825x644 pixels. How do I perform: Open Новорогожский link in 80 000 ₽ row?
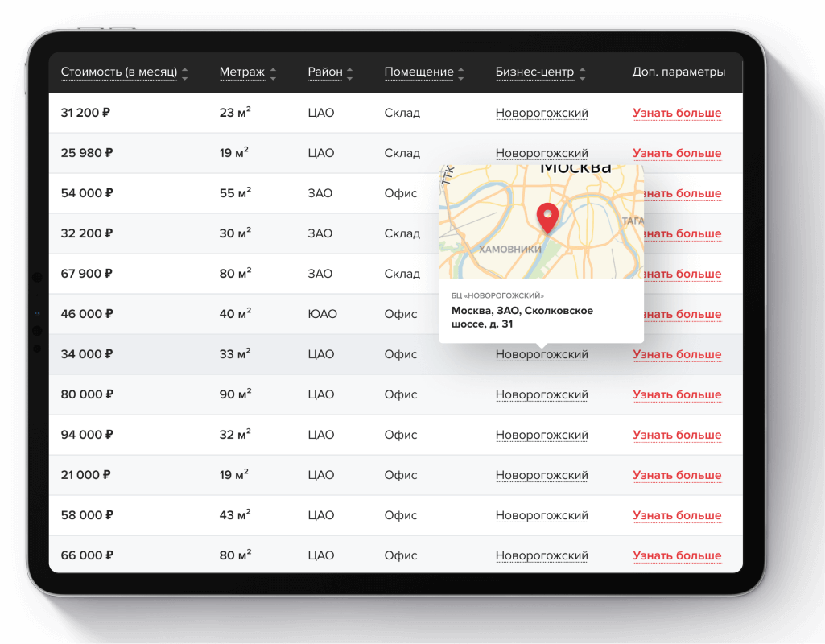(542, 394)
